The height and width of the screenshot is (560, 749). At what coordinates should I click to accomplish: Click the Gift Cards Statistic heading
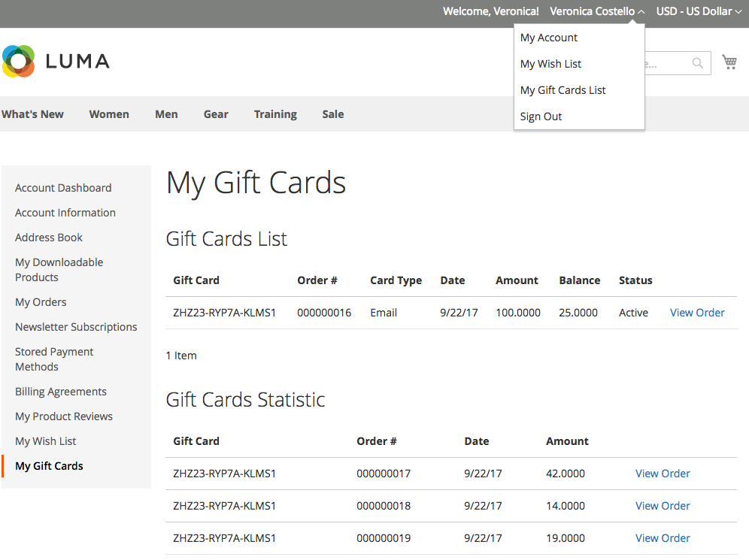point(245,400)
